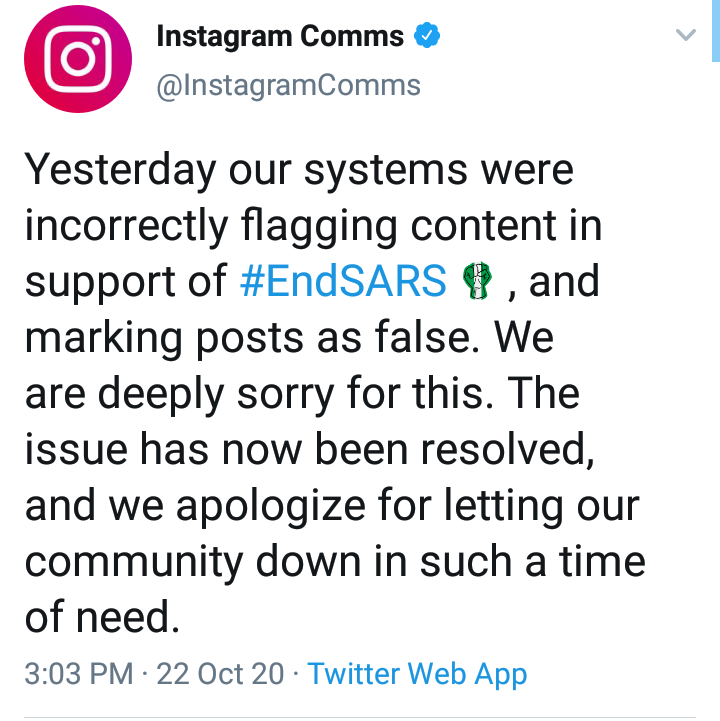Open the Twitter Web App source link

[x=417, y=674]
